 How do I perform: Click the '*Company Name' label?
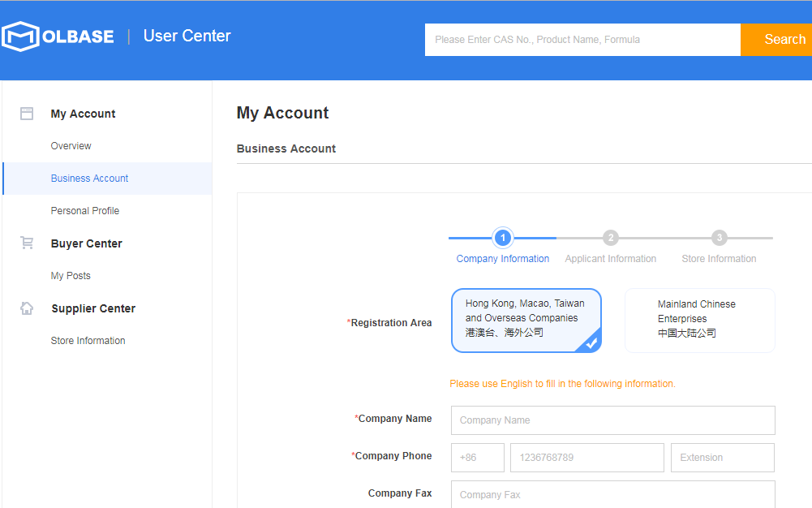coord(393,419)
